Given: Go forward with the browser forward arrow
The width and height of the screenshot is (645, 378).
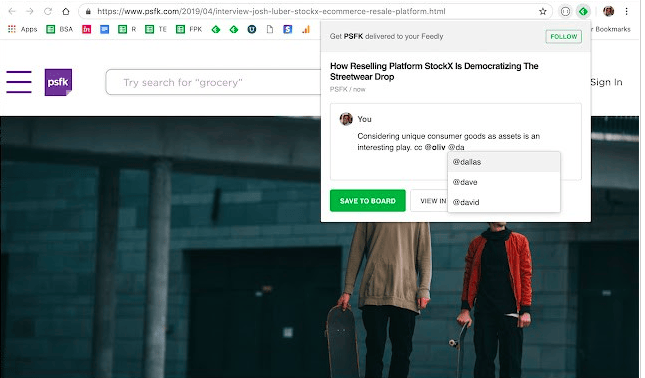Looking at the screenshot, I should point(30,12).
